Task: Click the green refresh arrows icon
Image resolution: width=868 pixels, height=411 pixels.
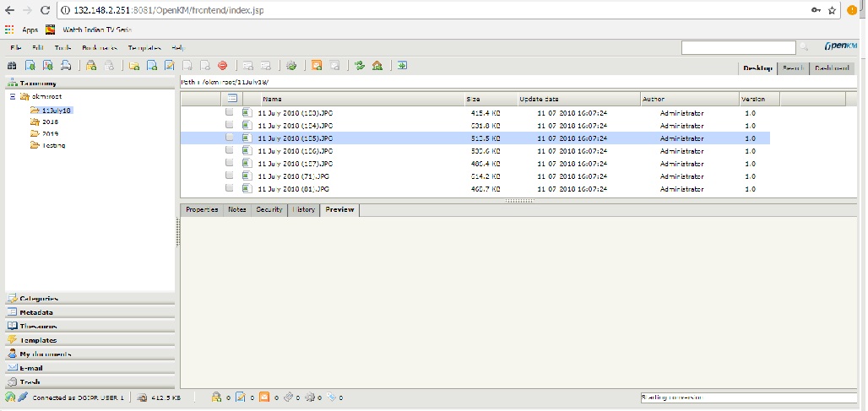Action: click(x=359, y=65)
